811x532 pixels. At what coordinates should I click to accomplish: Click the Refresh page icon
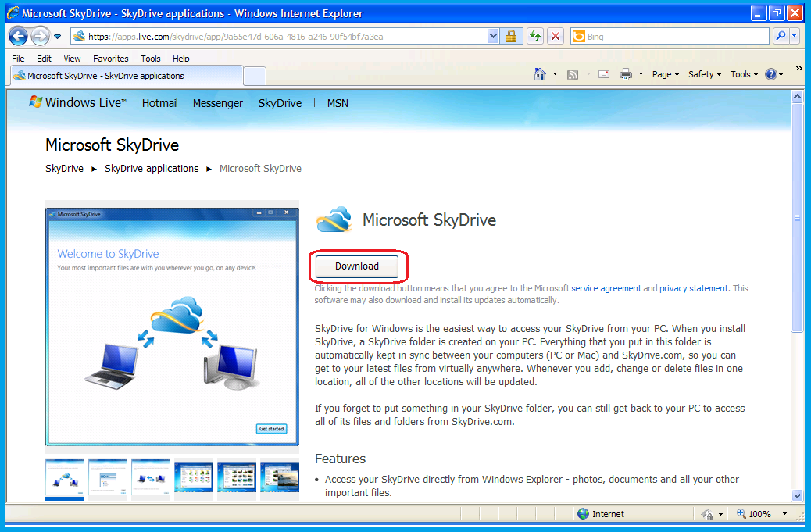(x=535, y=36)
